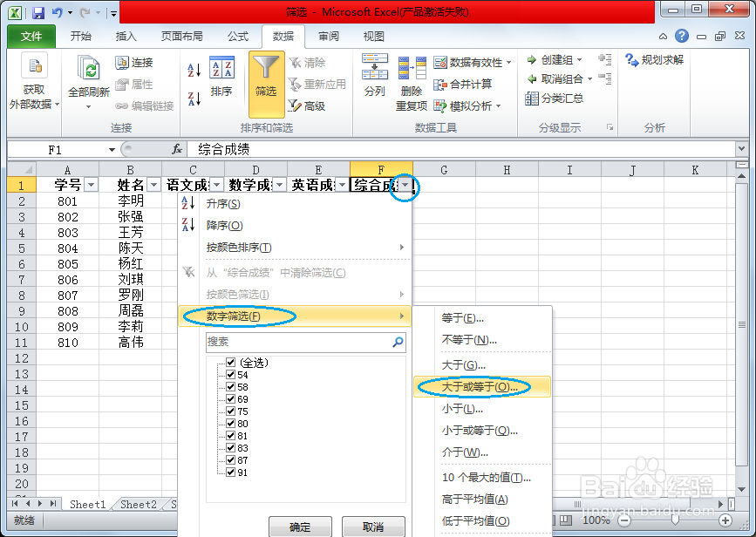Uncheck the value 69 checkbox
The height and width of the screenshot is (537, 756).
230,398
